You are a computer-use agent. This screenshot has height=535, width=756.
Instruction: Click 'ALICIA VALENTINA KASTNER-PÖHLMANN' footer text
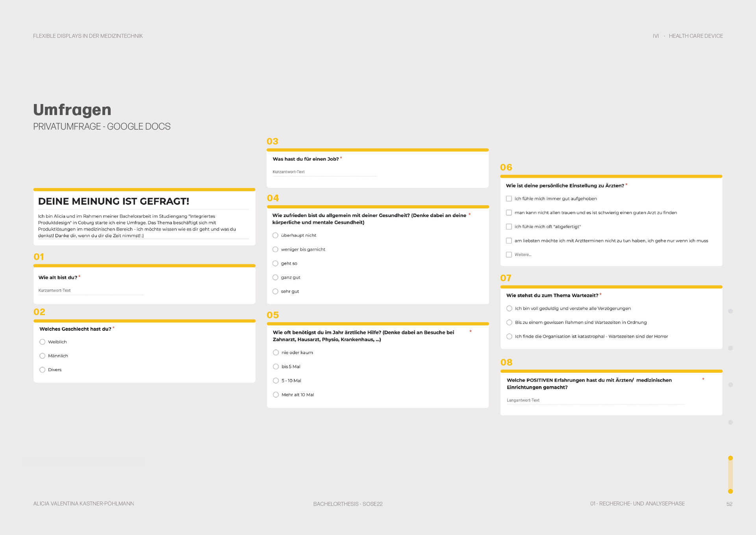(x=84, y=504)
